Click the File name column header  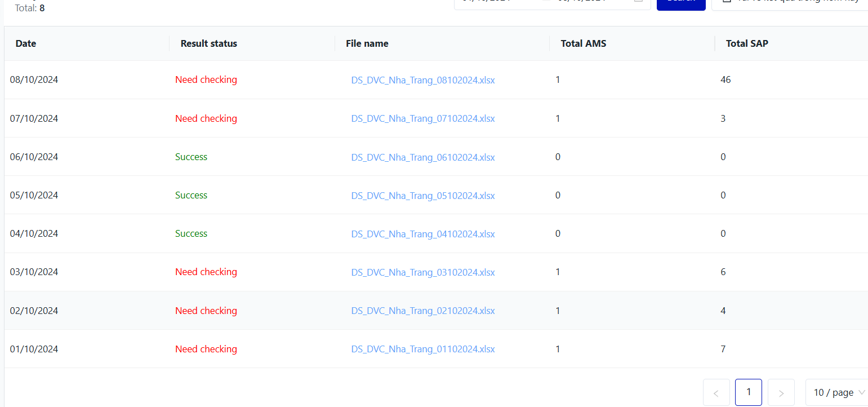tap(367, 43)
